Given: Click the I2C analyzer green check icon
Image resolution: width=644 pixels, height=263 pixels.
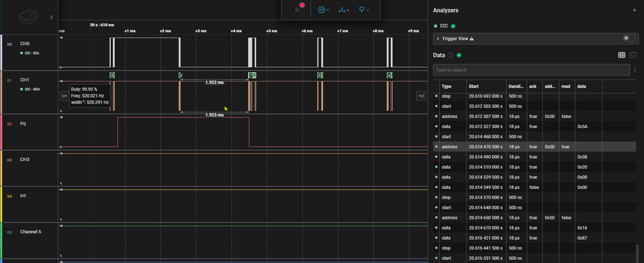Looking at the screenshot, I should click(x=453, y=26).
